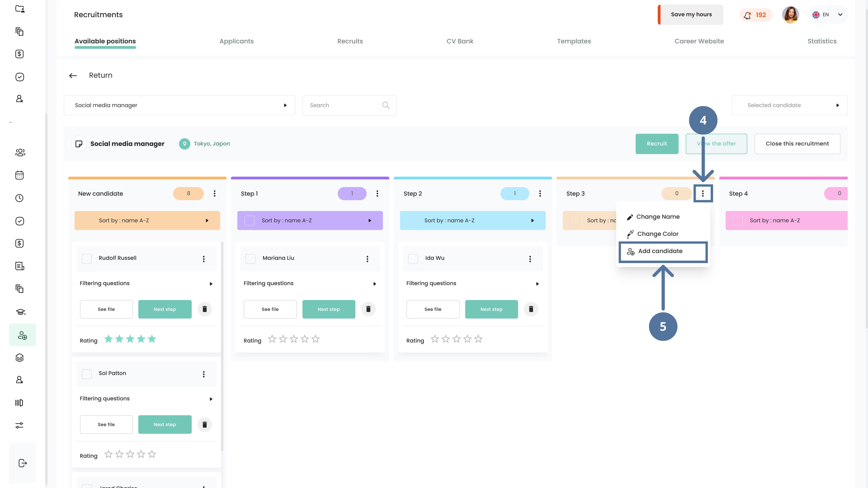Open the Social media manager position dropdown
The height and width of the screenshot is (488, 868).
(179, 105)
